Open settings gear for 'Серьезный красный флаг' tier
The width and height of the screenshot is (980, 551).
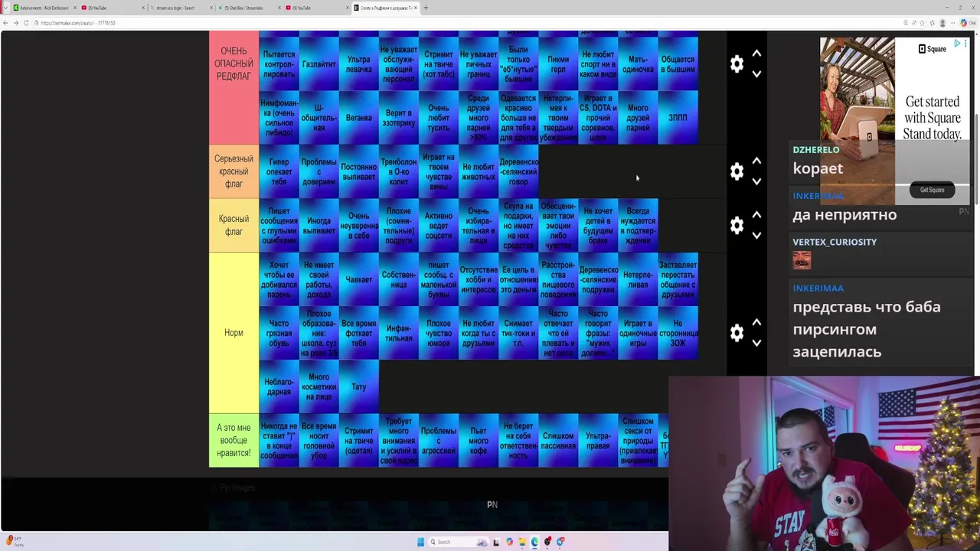pos(737,171)
